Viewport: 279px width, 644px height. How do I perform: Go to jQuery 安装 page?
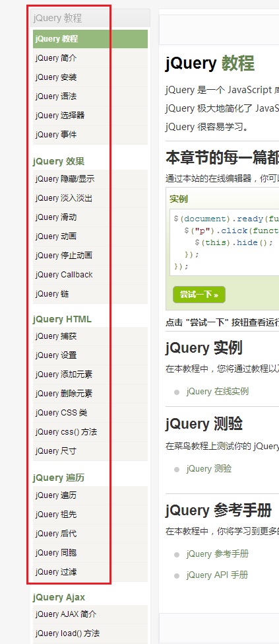tap(90, 77)
